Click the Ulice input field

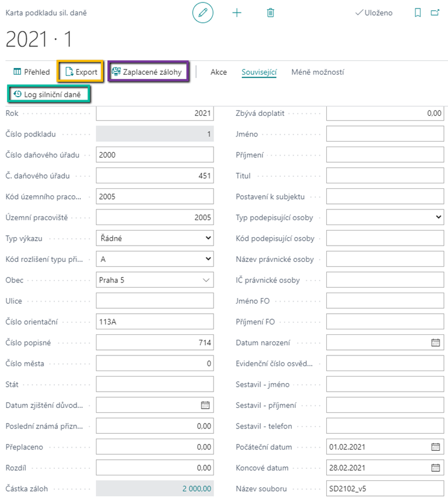(154, 300)
